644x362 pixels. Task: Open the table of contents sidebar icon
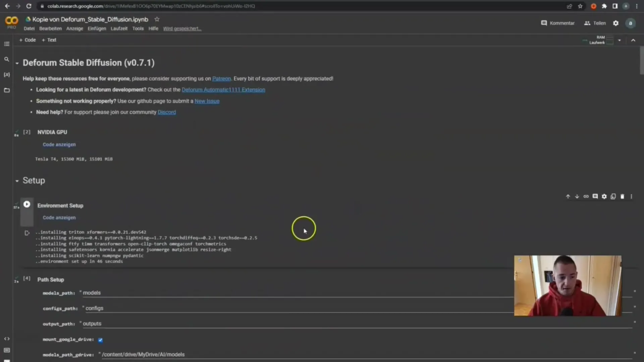pyautogui.click(x=7, y=44)
